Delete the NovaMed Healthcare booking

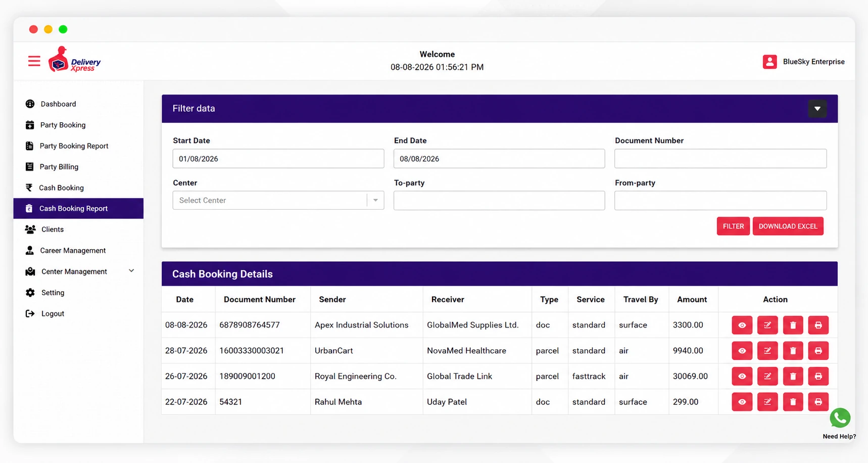[x=793, y=351]
